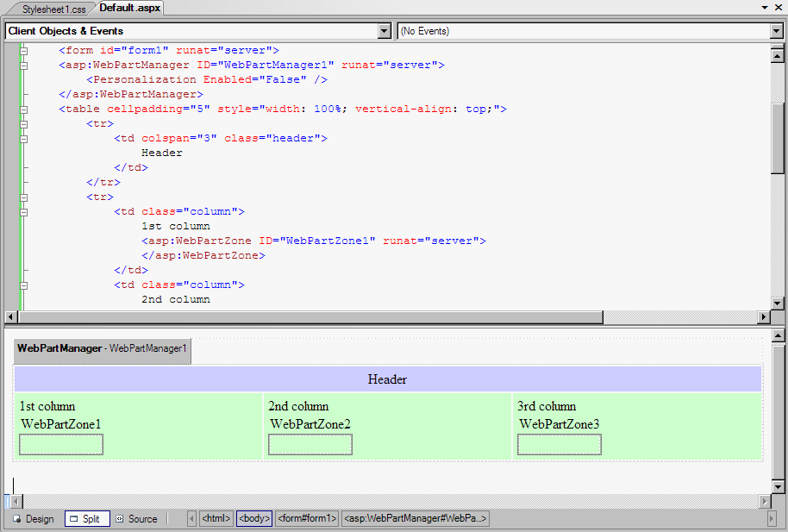This screenshot has height=532, width=788.
Task: Collapse the td block containing 1st column
Action: 23,212
